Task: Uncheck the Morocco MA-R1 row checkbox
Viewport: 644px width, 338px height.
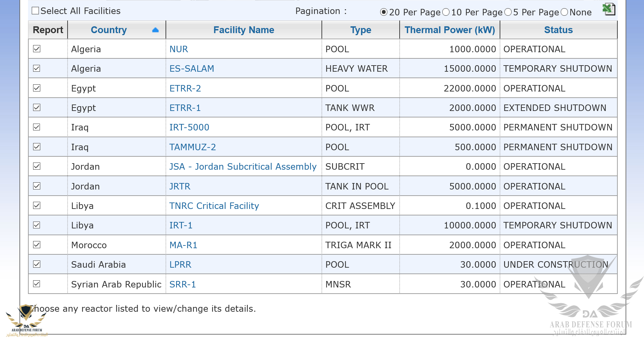Action: tap(37, 245)
